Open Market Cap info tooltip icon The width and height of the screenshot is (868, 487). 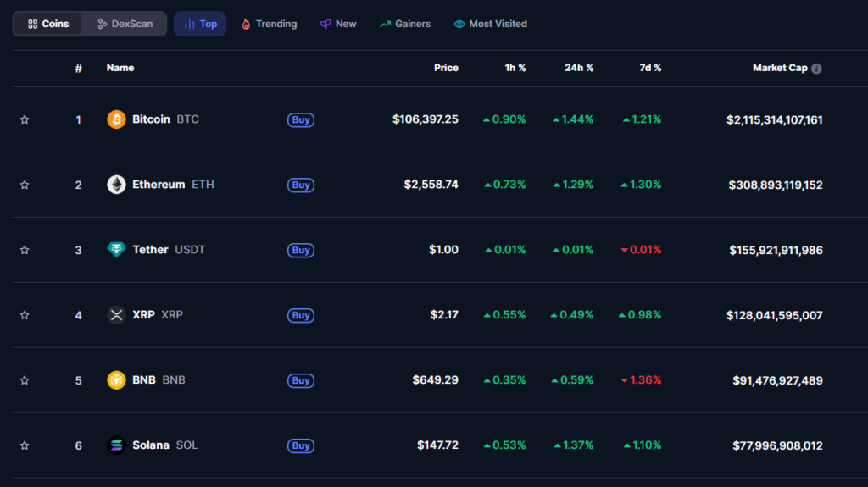[816, 69]
